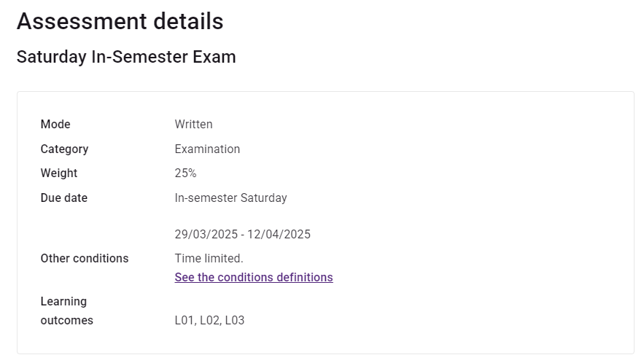Click the 'L01' learning outcome
This screenshot has height=363, width=644.
coord(185,320)
